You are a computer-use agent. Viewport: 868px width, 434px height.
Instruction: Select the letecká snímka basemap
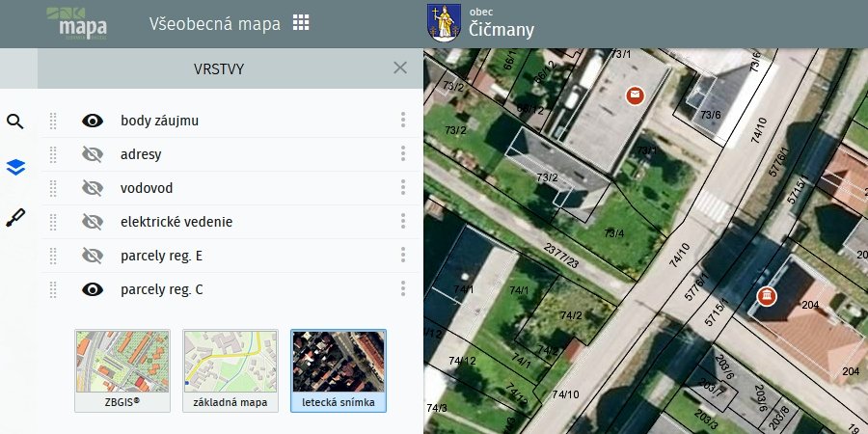[x=339, y=371]
